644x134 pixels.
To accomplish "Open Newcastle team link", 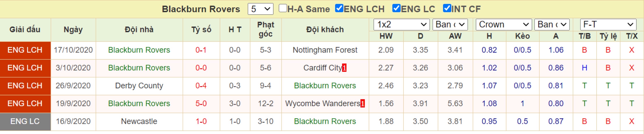I will [x=139, y=121].
